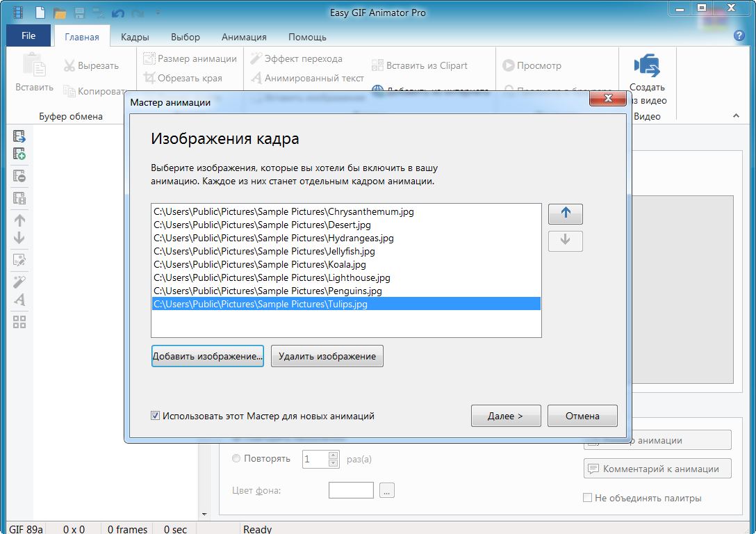The image size is (756, 534).
Task: Open the quick access toolbar customize dropdown
Action: (158, 13)
